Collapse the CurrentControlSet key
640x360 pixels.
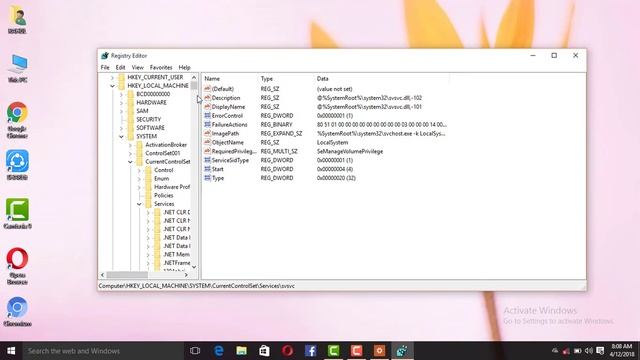(x=130, y=162)
